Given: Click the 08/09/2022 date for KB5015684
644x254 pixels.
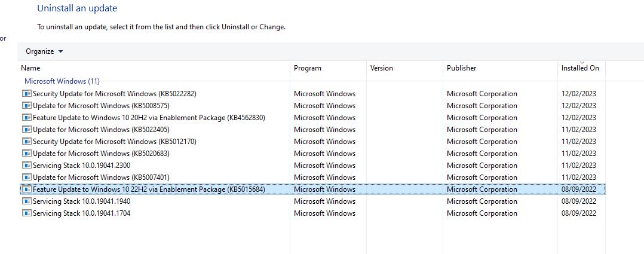Looking at the screenshot, I should pyautogui.click(x=579, y=189).
